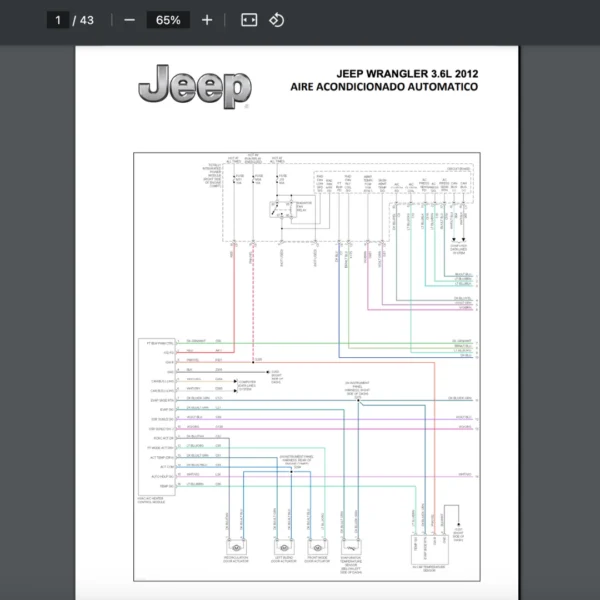This screenshot has width=600, height=600.
Task: Click the left blend door actuator motor symbol
Action: coord(284,548)
